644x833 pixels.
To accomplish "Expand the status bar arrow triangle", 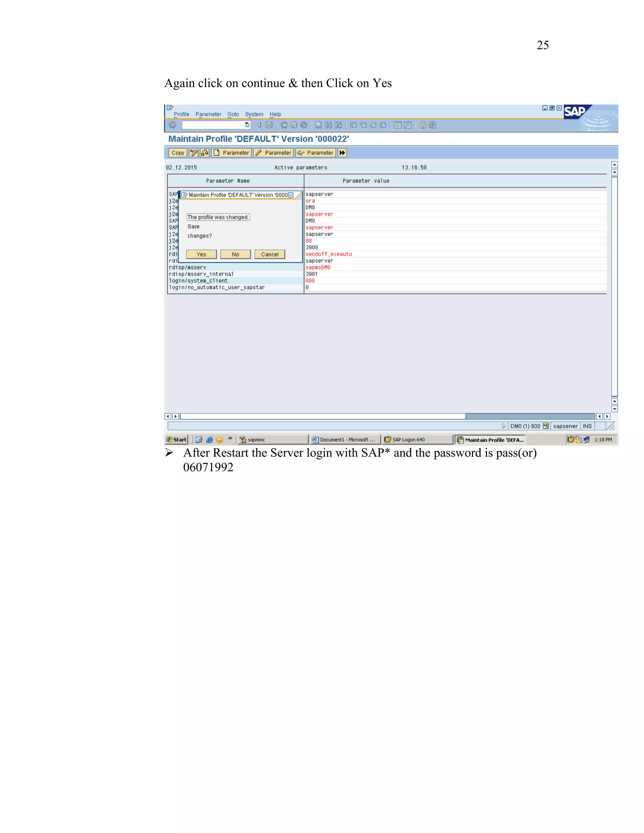I will point(504,426).
